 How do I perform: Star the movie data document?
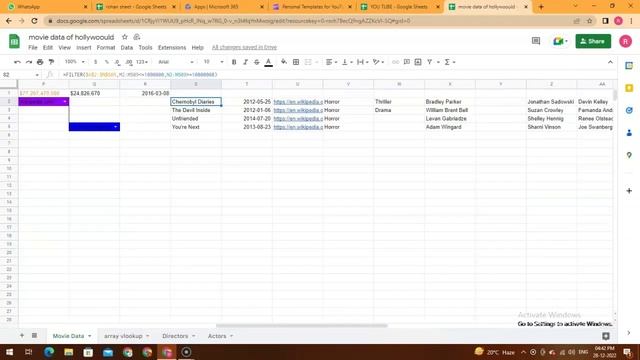pos(125,37)
